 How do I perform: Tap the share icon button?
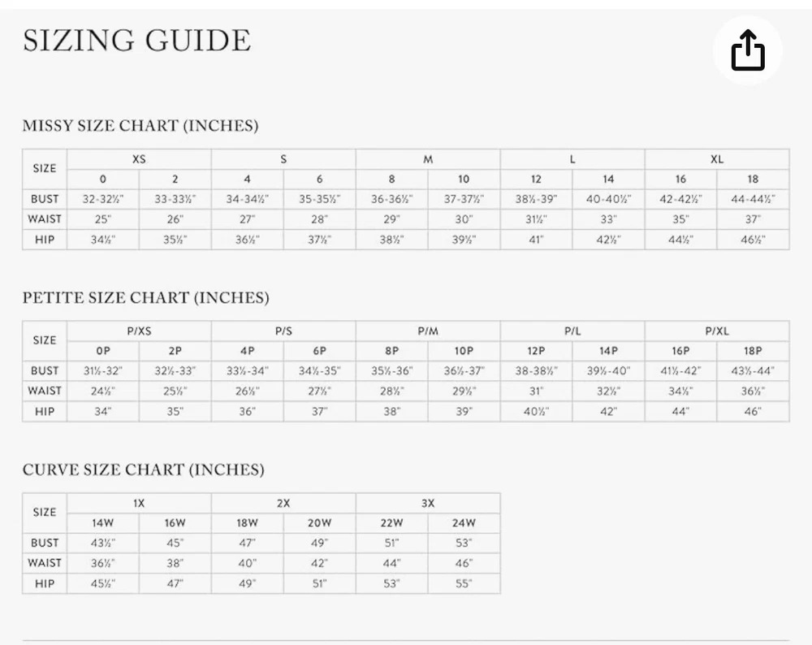[x=748, y=50]
